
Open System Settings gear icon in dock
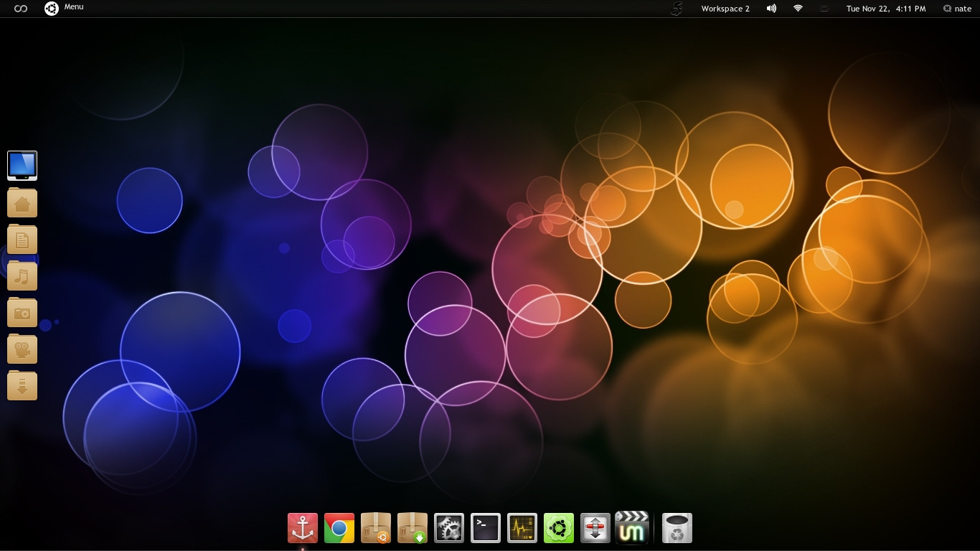tap(449, 528)
